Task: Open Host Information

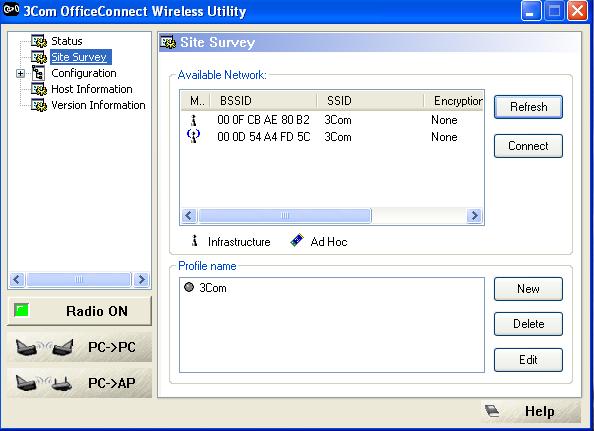Action: [92, 89]
